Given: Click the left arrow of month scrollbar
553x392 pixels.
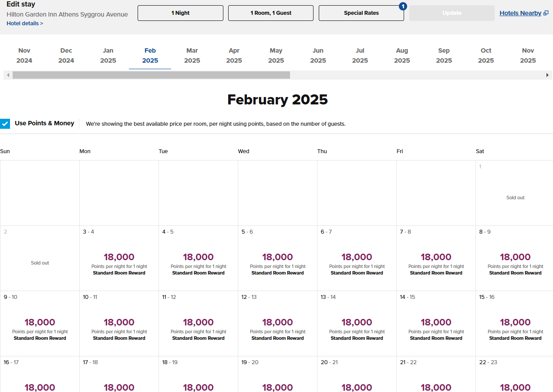Looking at the screenshot, I should (8, 75).
